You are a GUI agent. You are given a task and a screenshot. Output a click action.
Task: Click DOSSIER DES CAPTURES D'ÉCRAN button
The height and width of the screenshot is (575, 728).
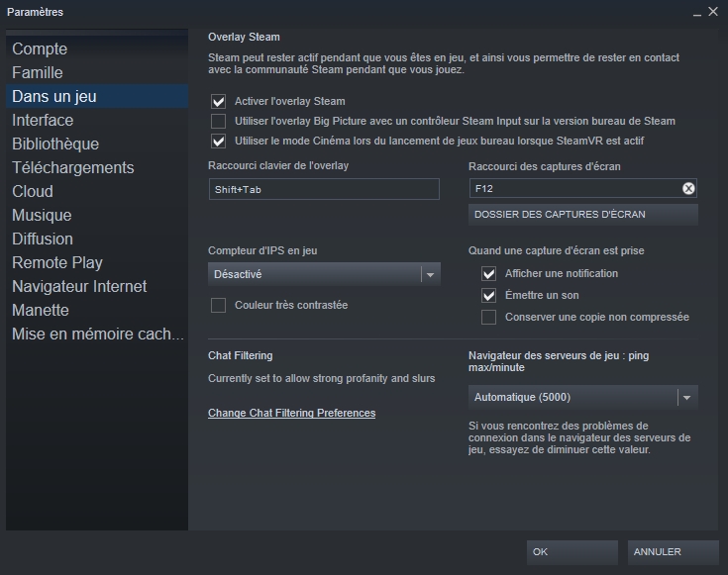583,215
